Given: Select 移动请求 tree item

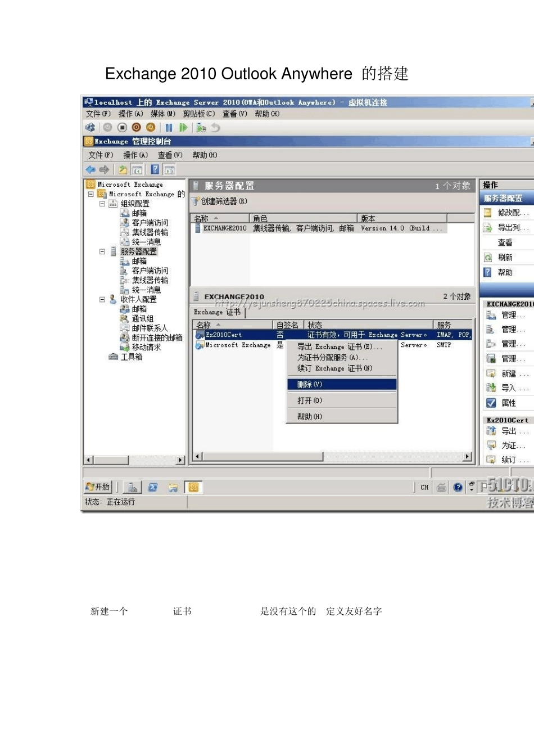Looking at the screenshot, I should click(x=146, y=347).
